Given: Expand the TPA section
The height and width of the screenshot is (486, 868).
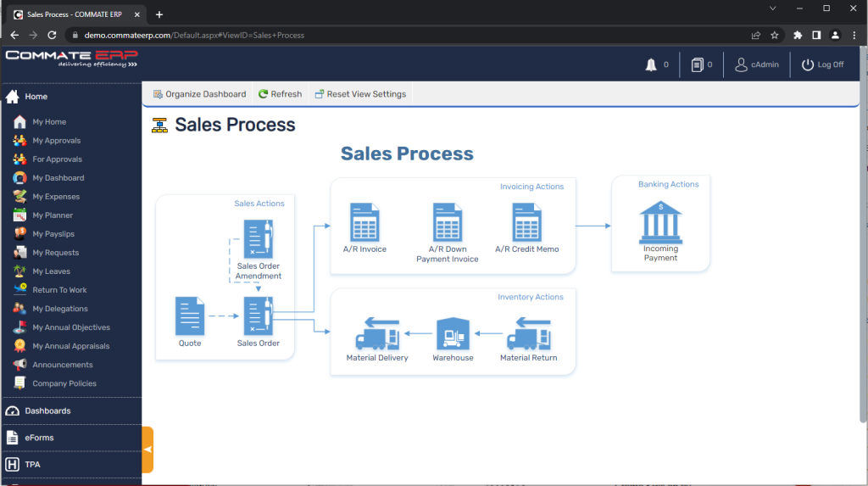Looking at the screenshot, I should [x=32, y=465].
